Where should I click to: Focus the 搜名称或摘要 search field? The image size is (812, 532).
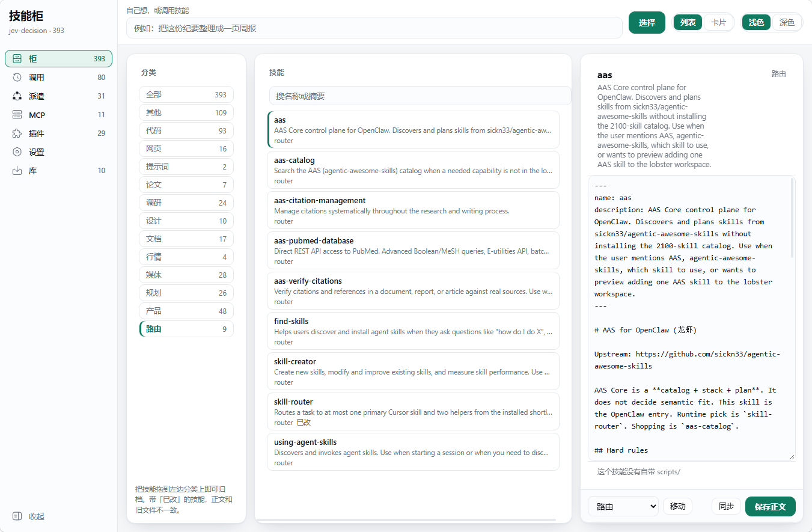pos(420,96)
